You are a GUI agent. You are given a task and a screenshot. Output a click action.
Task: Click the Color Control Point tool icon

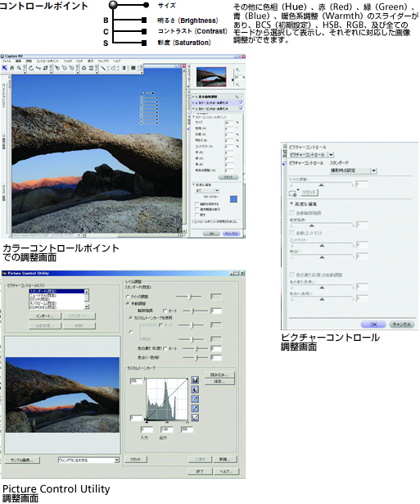[84, 68]
